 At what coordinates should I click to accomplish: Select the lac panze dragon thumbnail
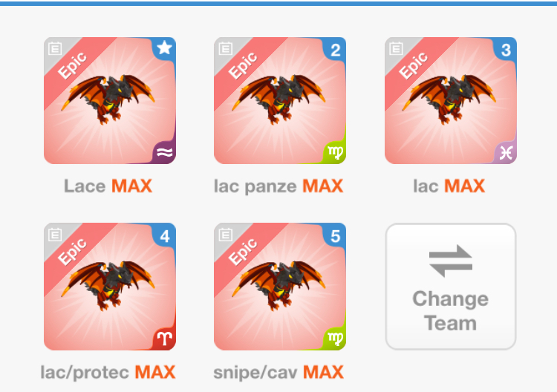click(x=280, y=100)
